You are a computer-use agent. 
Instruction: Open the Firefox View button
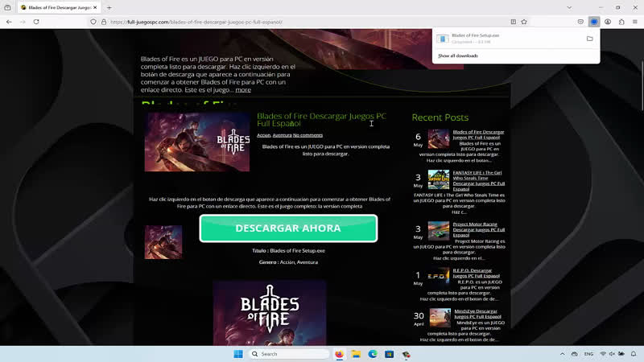tap(7, 7)
